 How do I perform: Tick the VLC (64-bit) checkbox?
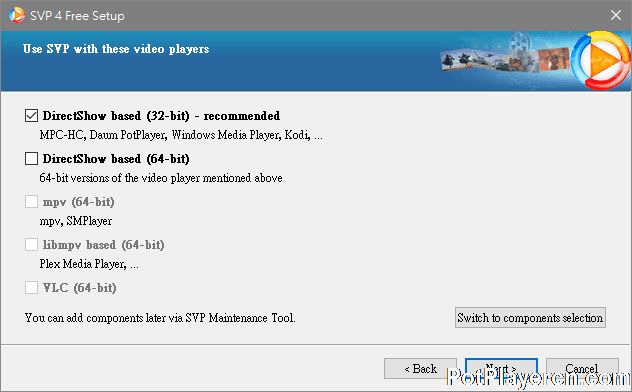point(31,288)
